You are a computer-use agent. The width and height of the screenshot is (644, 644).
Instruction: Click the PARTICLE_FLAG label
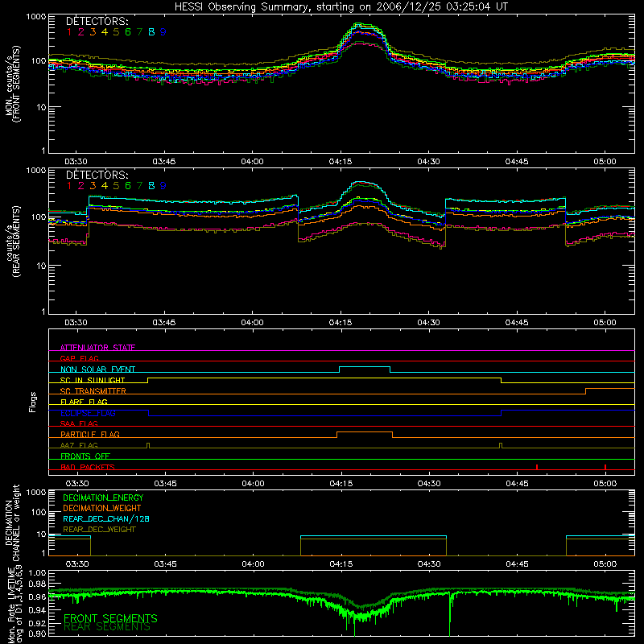click(90, 434)
